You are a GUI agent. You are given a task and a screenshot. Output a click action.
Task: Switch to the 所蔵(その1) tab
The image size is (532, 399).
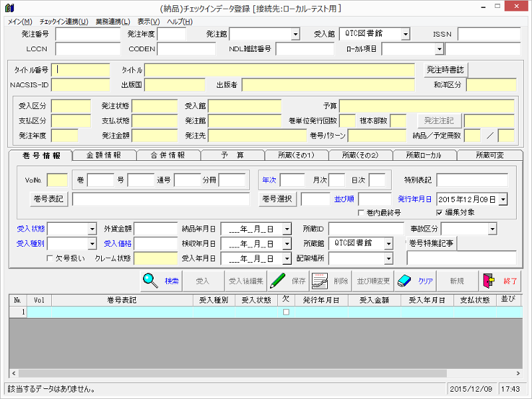296,156
